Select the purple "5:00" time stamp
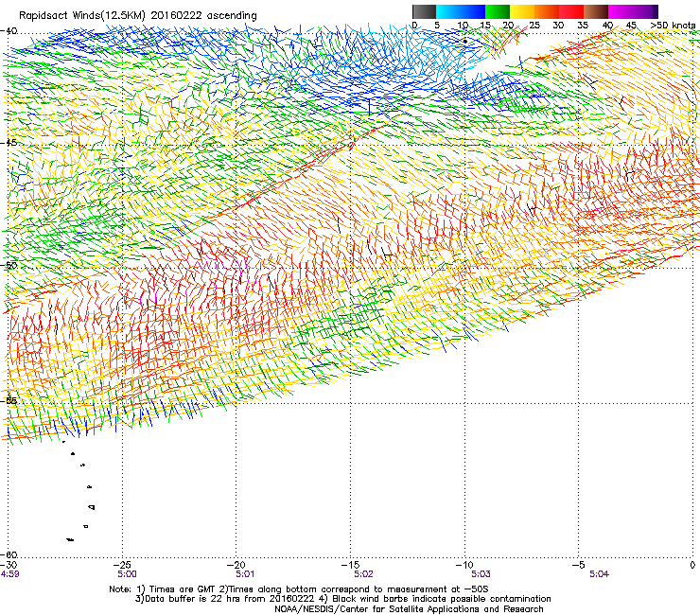 128,574
